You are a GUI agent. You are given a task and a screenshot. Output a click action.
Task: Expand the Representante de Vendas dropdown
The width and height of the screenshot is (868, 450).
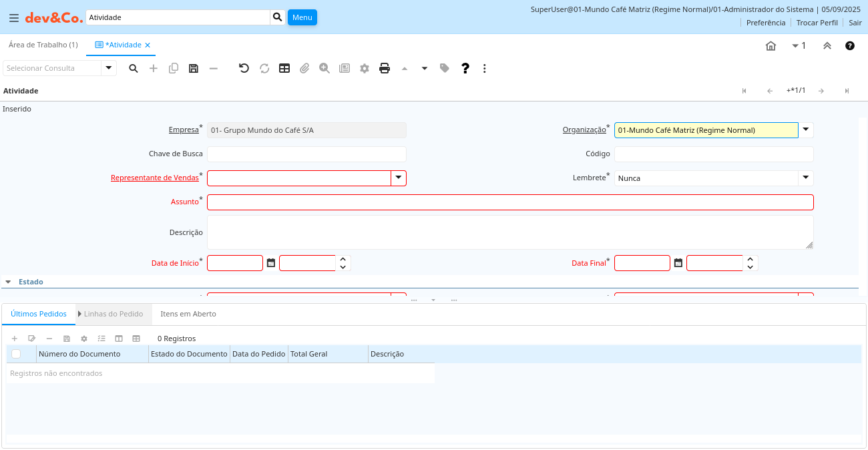point(399,178)
